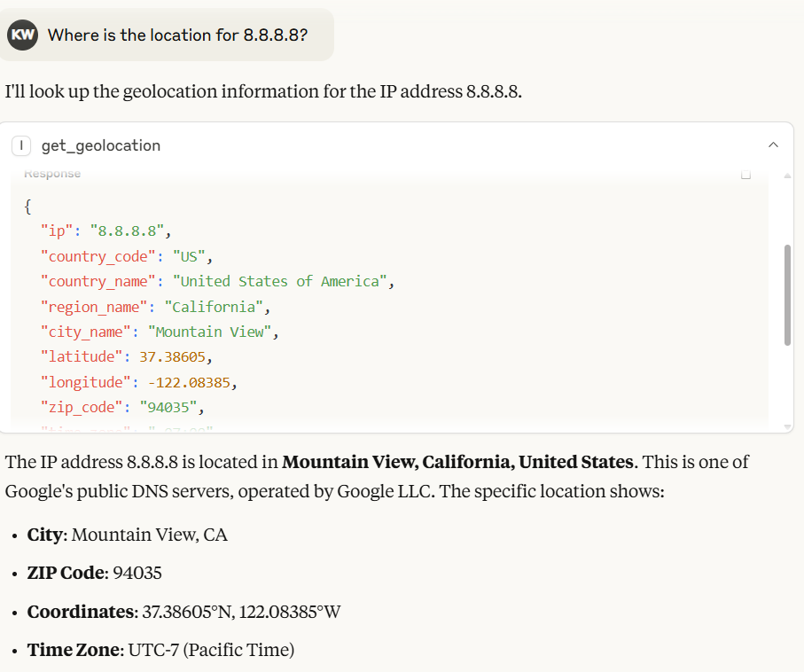804x672 pixels.
Task: Click the "city_name" key
Action: point(86,332)
